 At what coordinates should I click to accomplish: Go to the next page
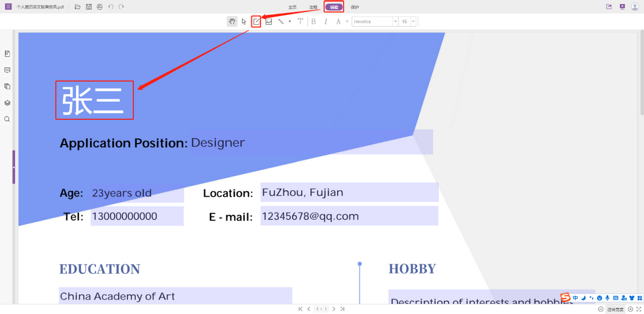(334, 309)
